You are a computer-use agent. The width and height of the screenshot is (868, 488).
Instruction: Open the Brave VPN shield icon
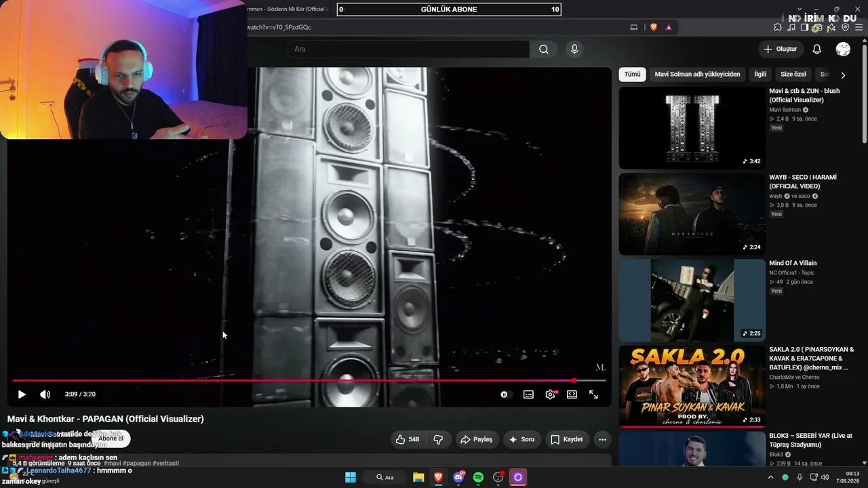coord(845,27)
